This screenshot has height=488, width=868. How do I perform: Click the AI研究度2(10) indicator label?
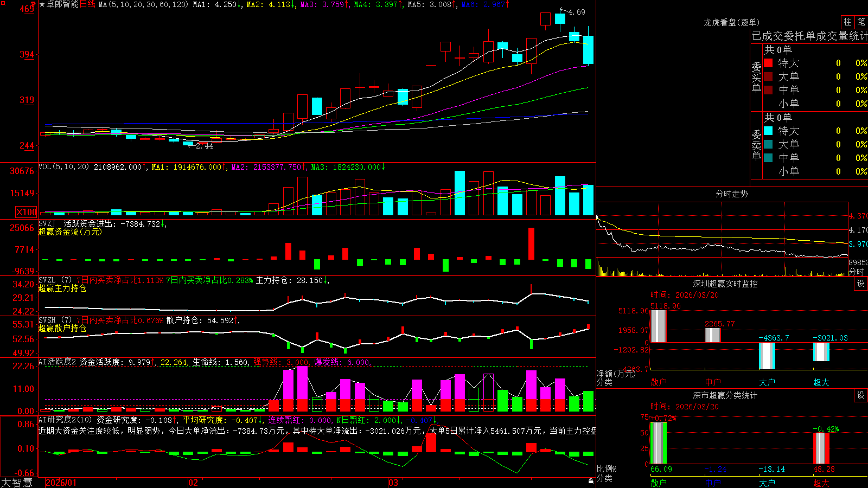65,420
